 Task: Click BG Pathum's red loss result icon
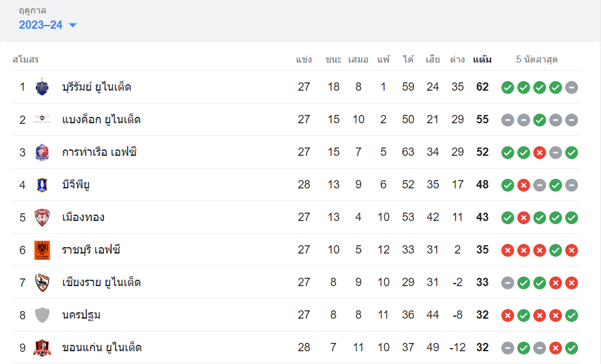pos(524,185)
